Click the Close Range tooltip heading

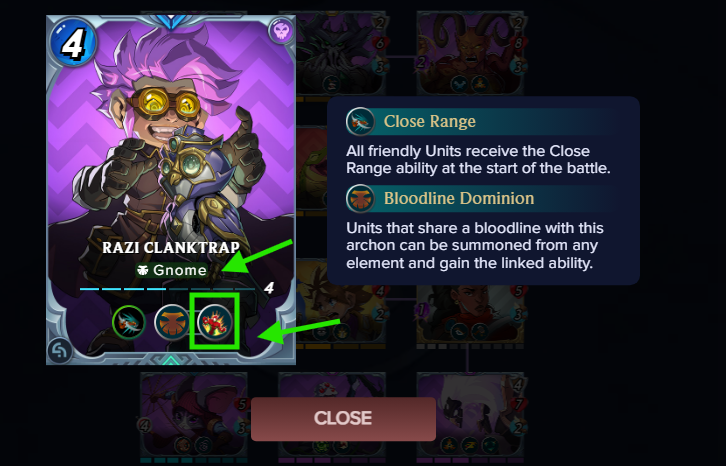(429, 121)
